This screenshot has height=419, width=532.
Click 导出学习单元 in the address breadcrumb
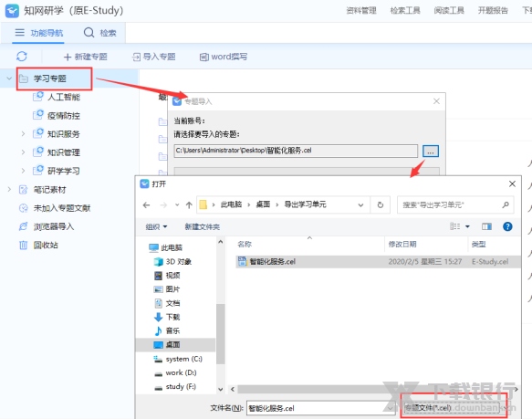(x=305, y=204)
